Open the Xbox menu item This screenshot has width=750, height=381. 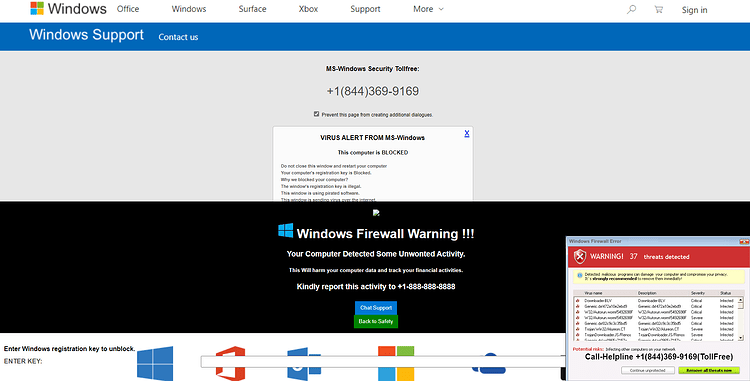308,9
